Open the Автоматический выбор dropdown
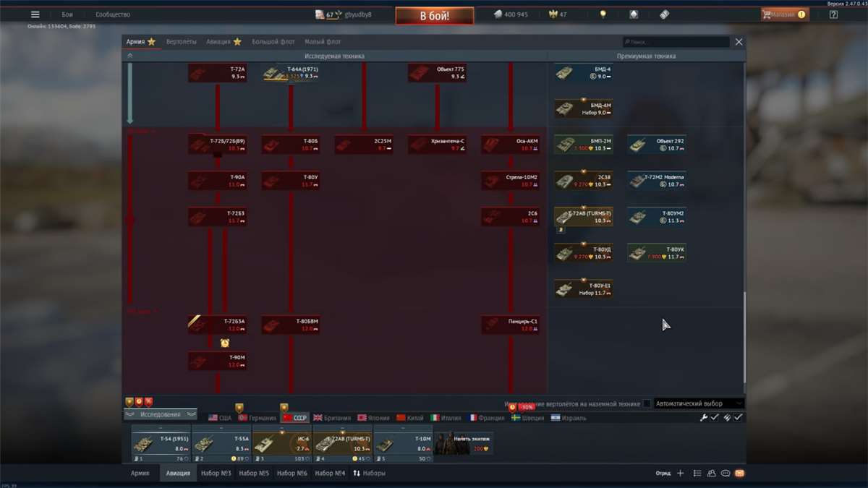 pyautogui.click(x=699, y=403)
